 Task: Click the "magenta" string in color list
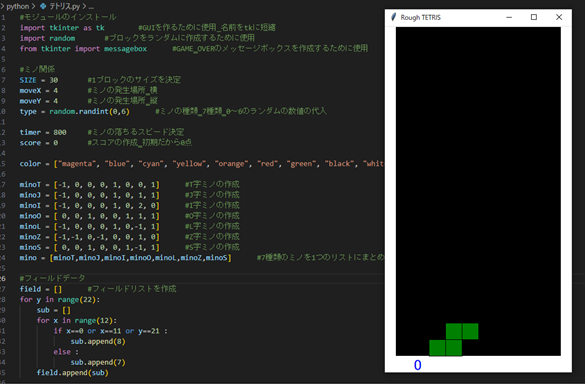point(76,163)
